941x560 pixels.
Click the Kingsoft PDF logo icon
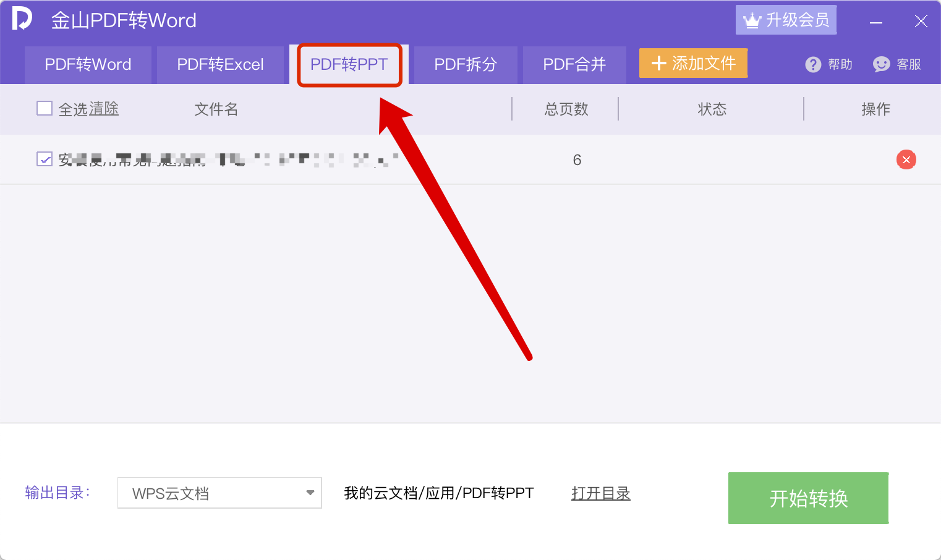[x=22, y=19]
